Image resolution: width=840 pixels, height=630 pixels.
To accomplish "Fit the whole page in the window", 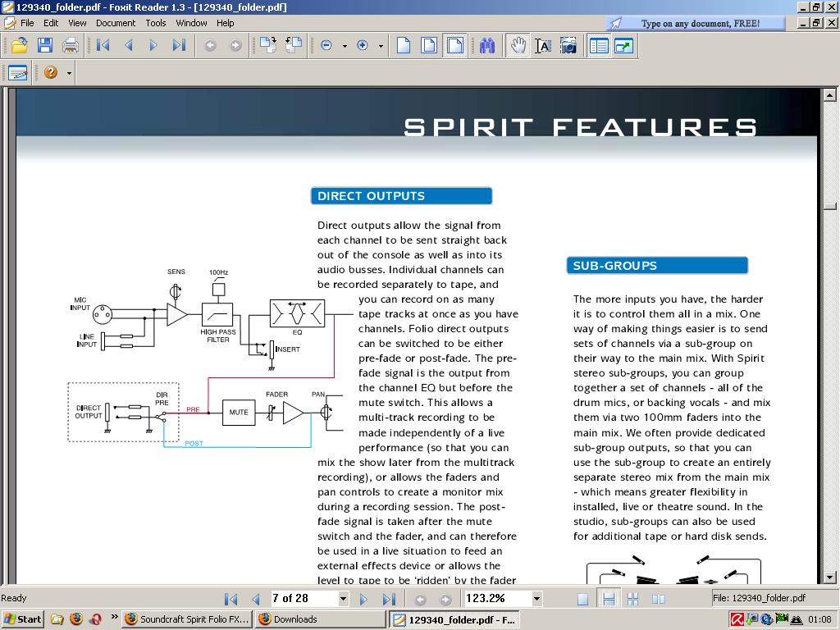I will pos(429,46).
